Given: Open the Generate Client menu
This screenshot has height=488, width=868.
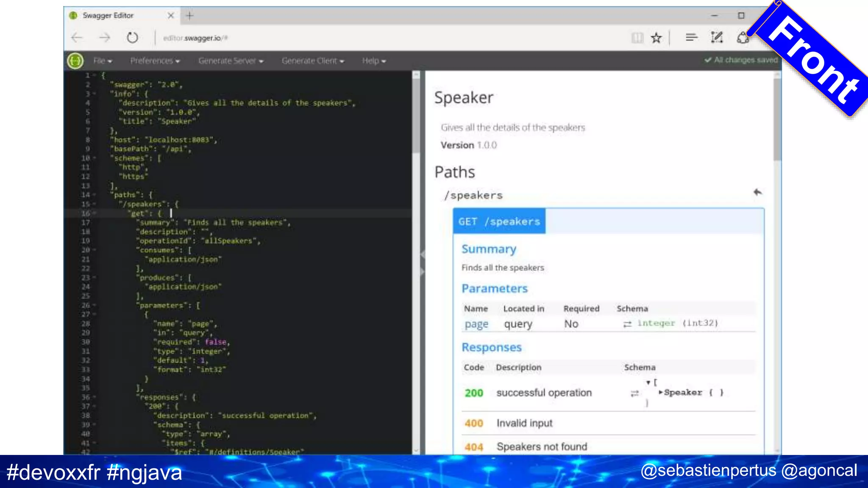Looking at the screenshot, I should (x=313, y=61).
